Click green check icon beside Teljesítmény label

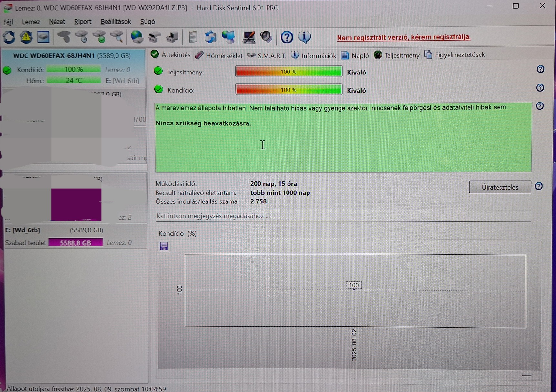tap(158, 71)
